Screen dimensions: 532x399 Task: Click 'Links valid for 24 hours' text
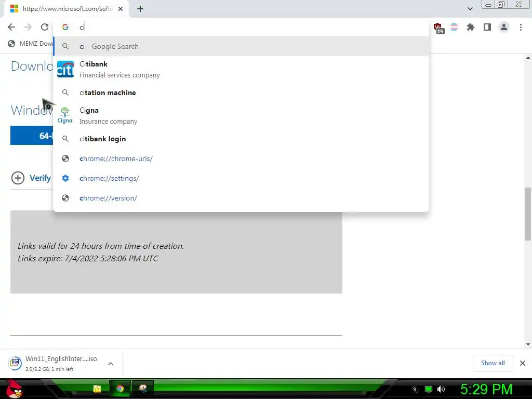coord(101,246)
